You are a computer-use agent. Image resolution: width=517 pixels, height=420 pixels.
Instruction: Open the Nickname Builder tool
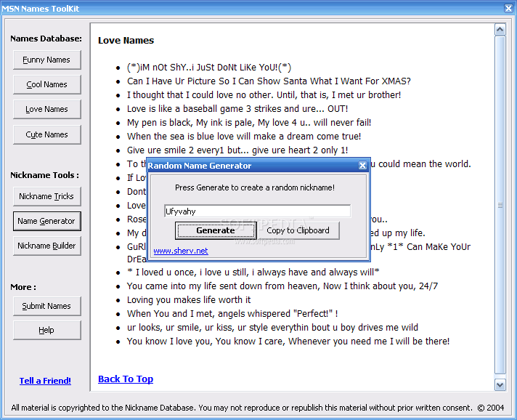(46, 246)
